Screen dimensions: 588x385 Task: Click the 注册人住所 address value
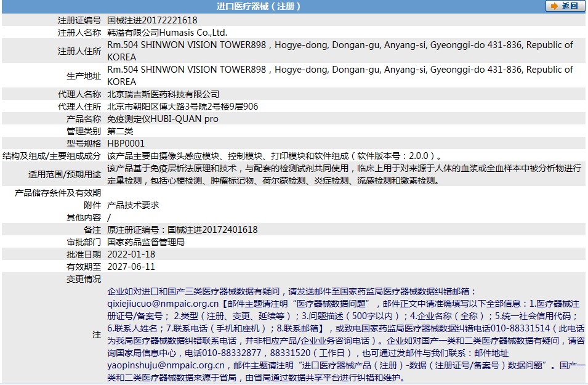tap(340, 51)
